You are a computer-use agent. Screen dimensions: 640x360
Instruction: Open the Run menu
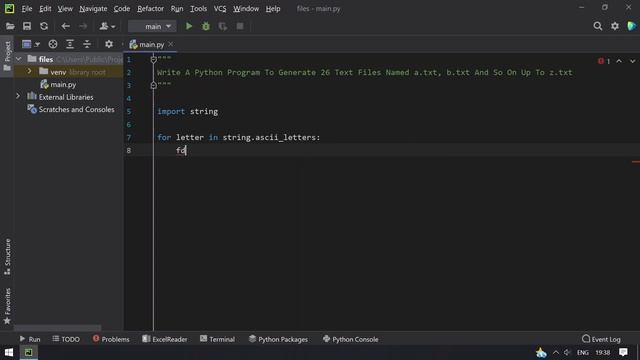[x=177, y=9]
